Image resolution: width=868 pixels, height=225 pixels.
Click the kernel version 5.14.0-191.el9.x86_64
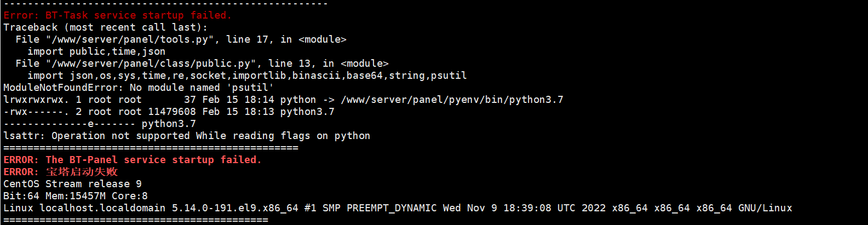[235, 208]
